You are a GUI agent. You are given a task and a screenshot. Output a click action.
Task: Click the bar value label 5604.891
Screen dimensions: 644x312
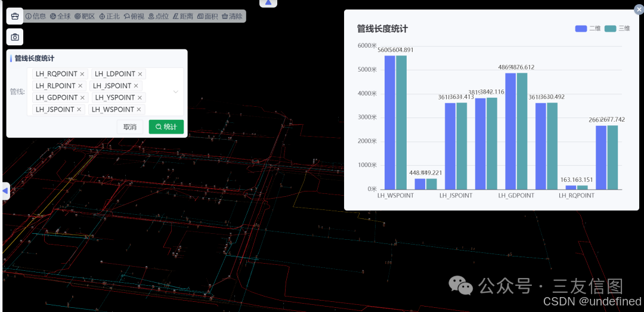click(401, 50)
